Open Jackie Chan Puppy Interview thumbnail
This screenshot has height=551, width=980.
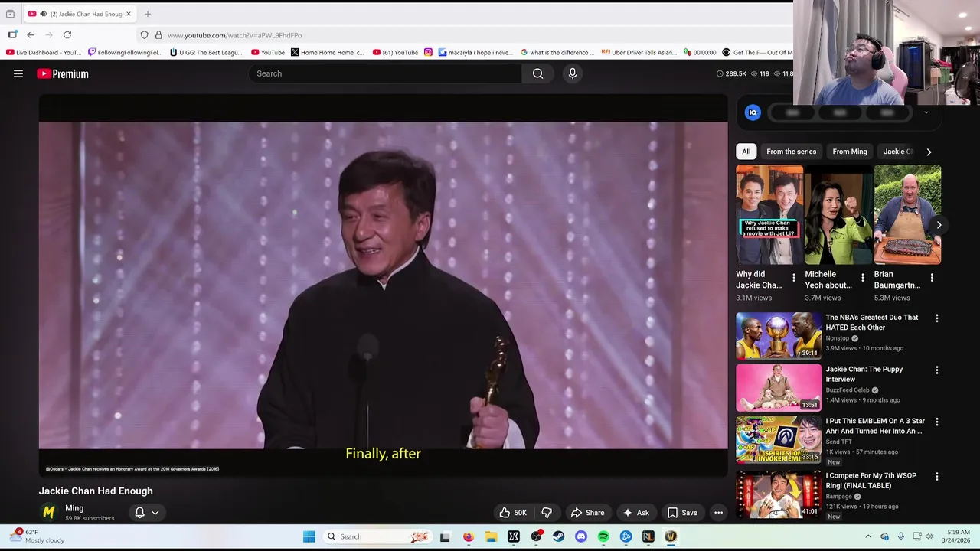tap(778, 387)
